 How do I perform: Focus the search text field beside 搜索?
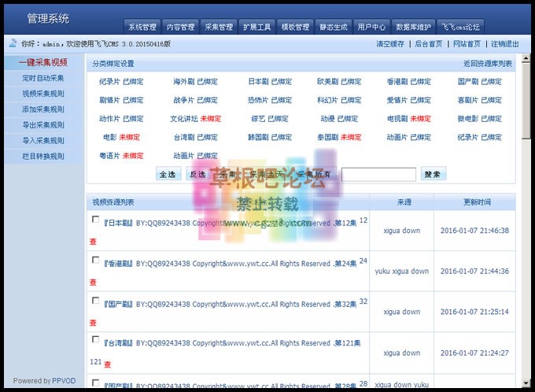pyautogui.click(x=378, y=174)
